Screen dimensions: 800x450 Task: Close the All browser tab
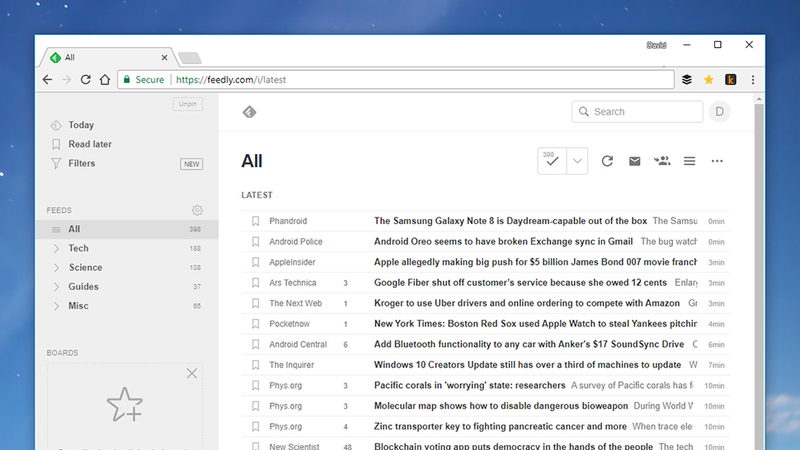pos(164,58)
